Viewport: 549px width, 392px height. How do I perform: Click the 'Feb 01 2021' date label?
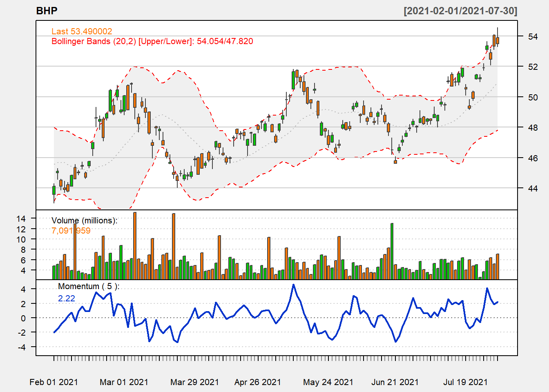54,382
